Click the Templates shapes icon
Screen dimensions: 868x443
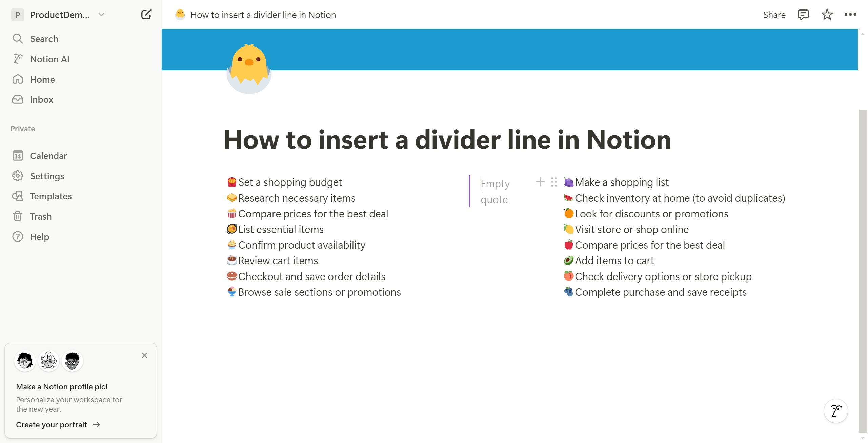(18, 196)
